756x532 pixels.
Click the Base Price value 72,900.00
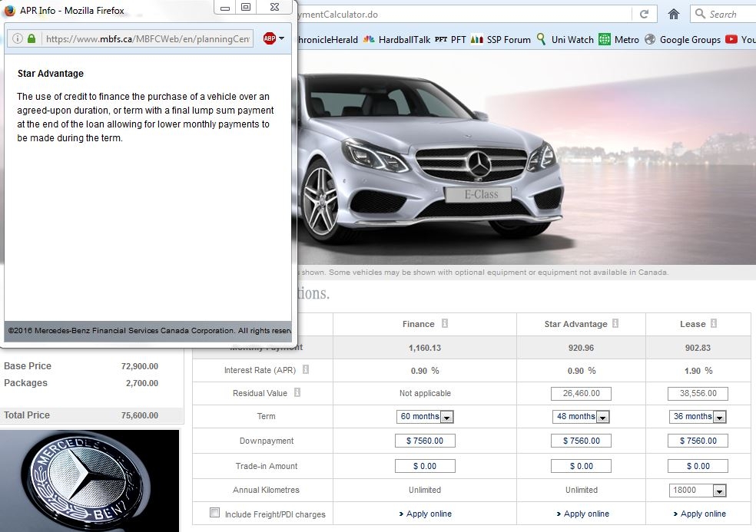click(x=139, y=366)
